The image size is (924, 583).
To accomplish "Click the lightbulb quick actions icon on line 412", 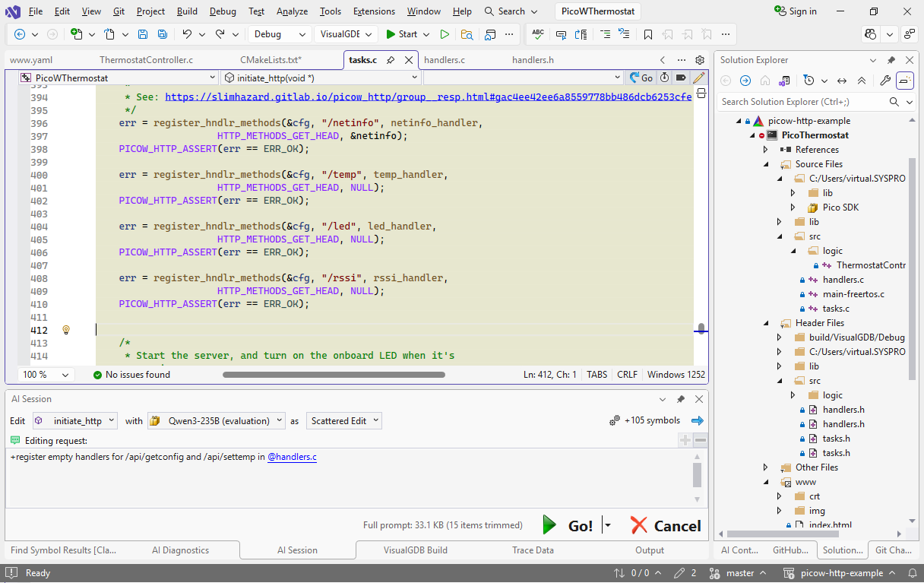I will pyautogui.click(x=66, y=330).
